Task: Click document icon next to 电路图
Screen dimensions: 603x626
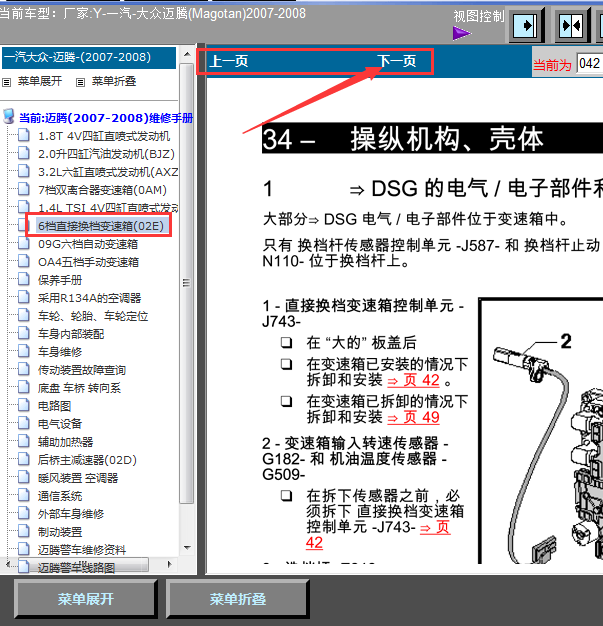Action: (x=24, y=405)
